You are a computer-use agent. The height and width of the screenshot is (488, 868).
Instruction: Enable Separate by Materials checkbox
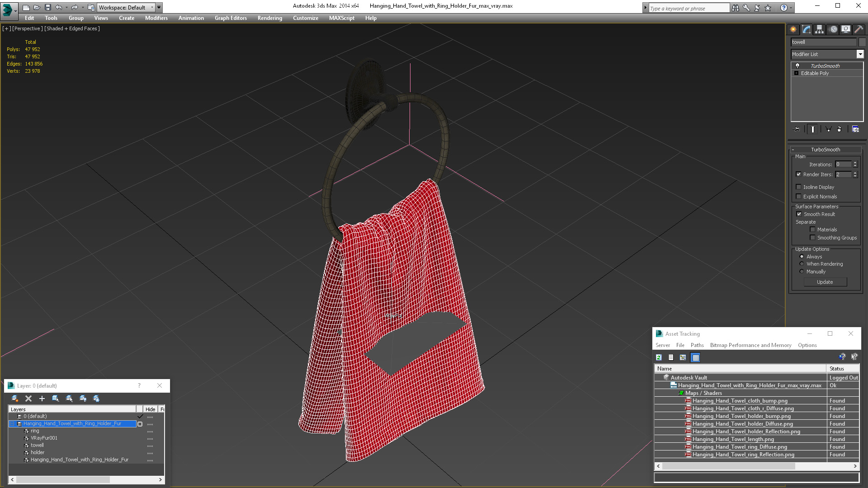[x=812, y=230]
